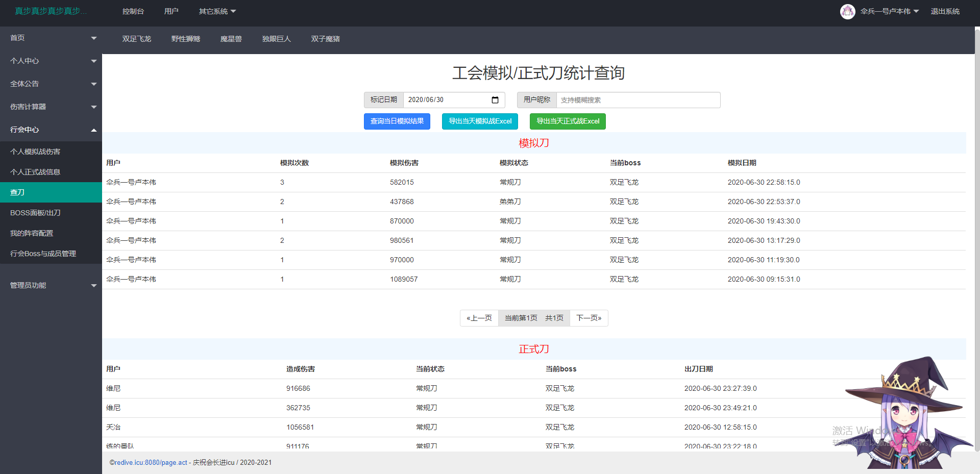Select 个人正式战信息 in sidebar
The height and width of the screenshot is (474, 980).
coord(51,172)
